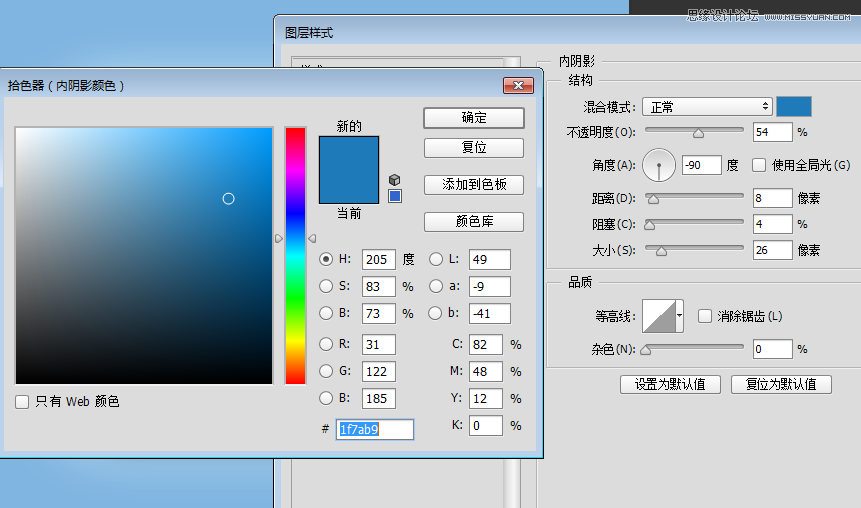Toggle the Use Global Light checkbox

[x=759, y=165]
